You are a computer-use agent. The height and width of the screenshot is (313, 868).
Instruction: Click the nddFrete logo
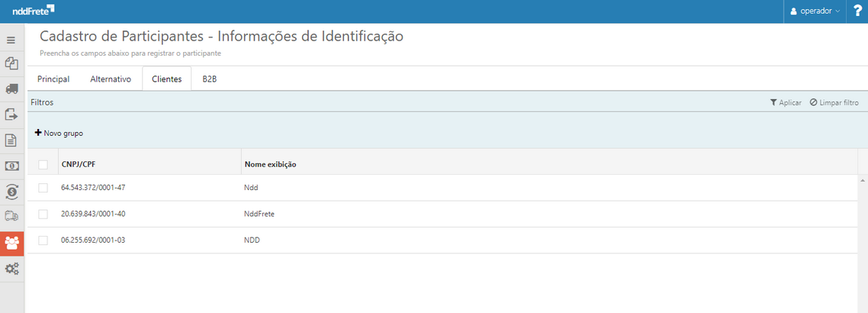33,11
